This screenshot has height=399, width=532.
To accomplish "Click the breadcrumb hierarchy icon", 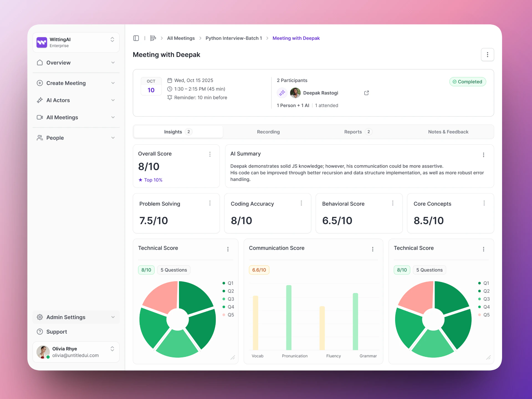I will pyautogui.click(x=153, y=38).
